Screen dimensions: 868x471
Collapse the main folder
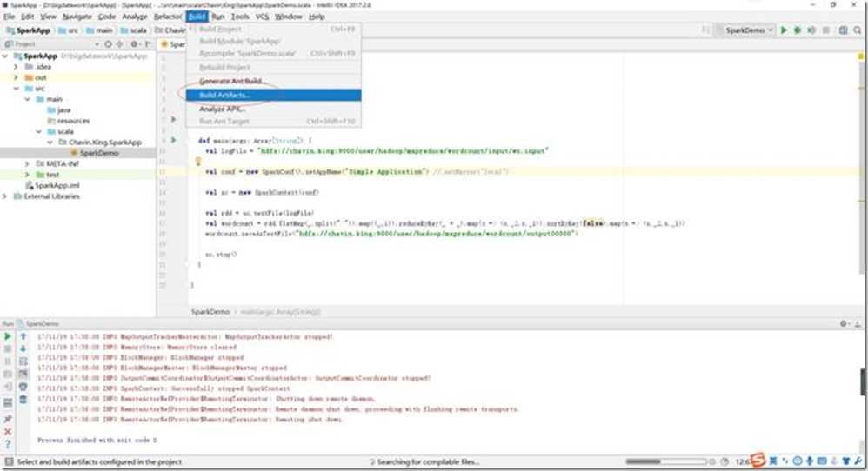(x=27, y=99)
